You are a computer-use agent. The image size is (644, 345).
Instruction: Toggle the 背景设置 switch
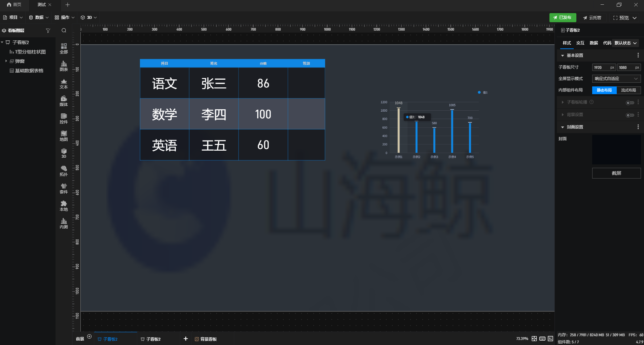click(630, 115)
